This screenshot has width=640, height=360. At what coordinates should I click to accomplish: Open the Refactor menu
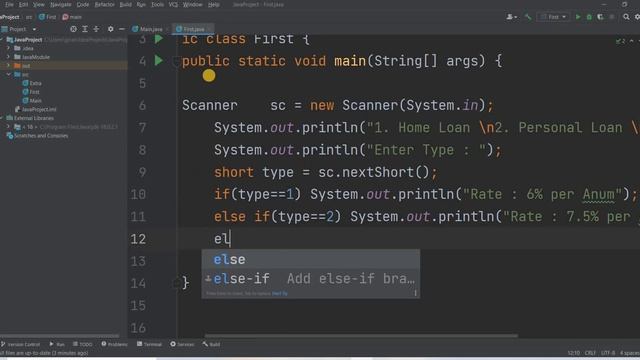coord(104,4)
